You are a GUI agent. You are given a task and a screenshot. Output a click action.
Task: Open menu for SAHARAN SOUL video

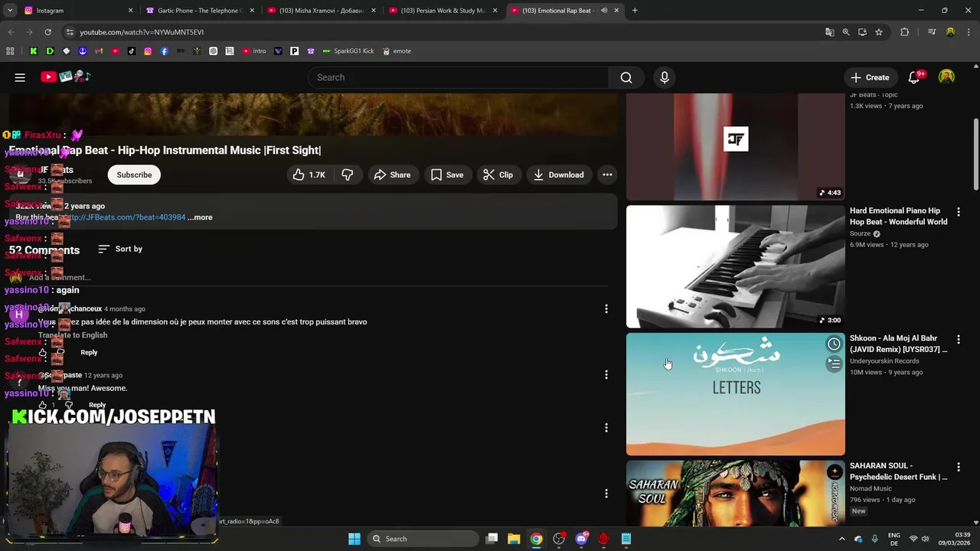(959, 467)
